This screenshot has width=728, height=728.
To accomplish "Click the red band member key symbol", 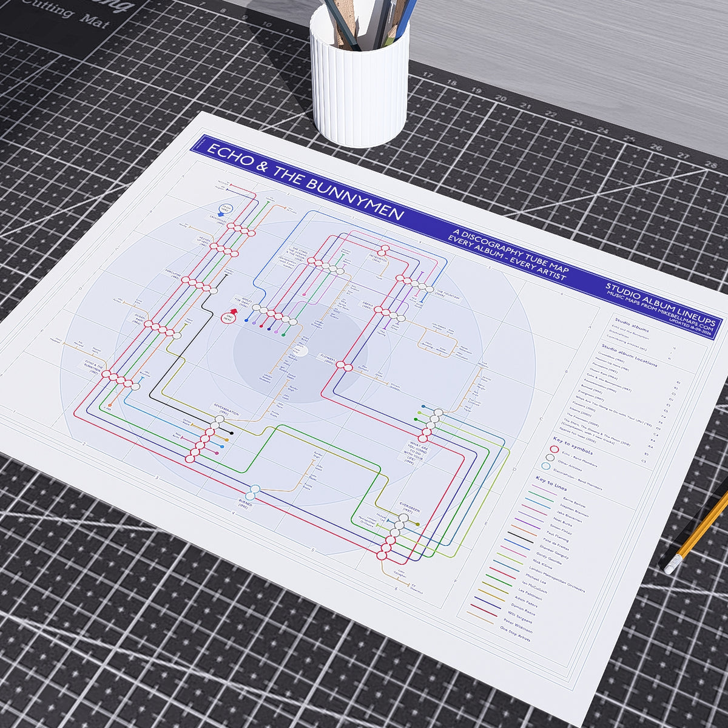I will tap(553, 448).
